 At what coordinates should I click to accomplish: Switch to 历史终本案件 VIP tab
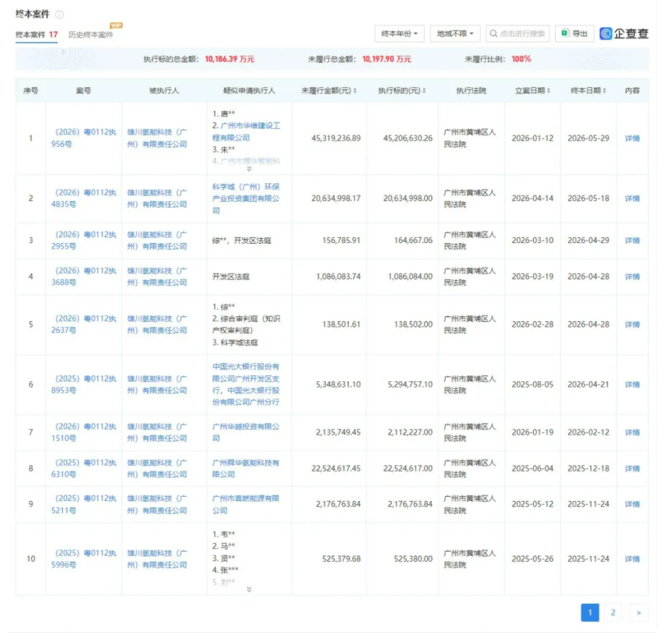(x=91, y=35)
